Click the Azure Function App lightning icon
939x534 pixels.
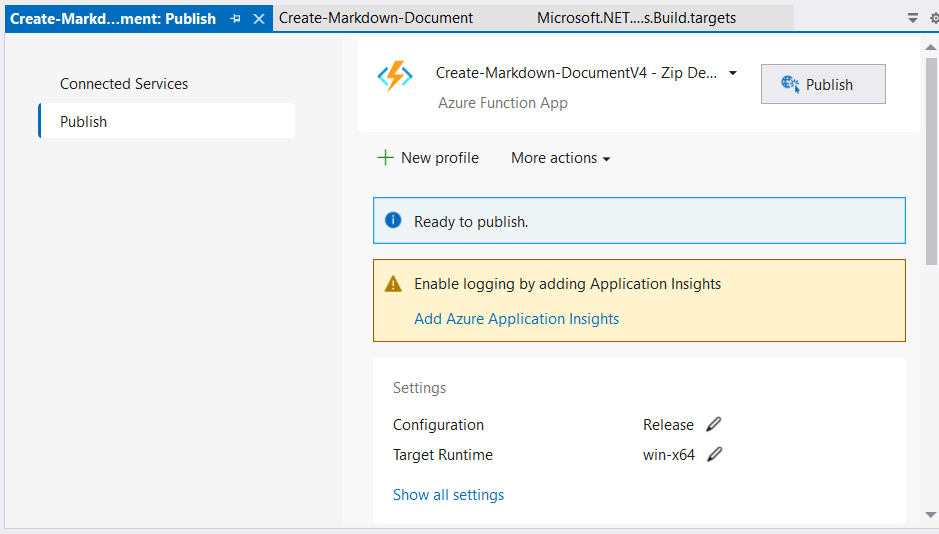(x=395, y=76)
